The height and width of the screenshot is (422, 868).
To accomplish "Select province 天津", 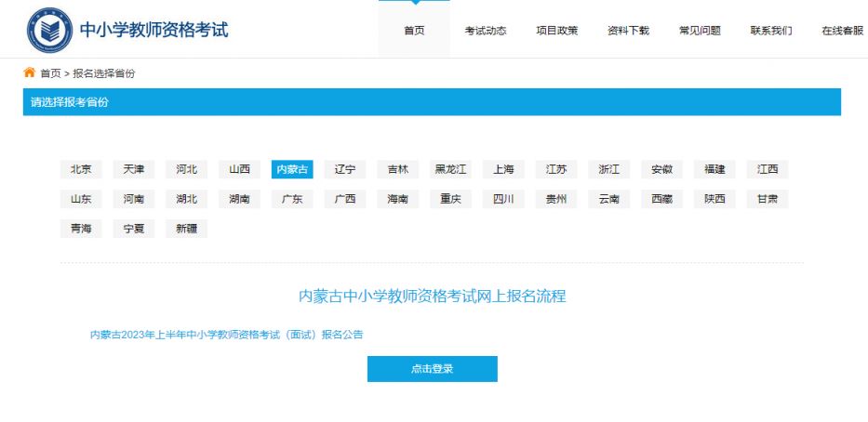I will (134, 169).
